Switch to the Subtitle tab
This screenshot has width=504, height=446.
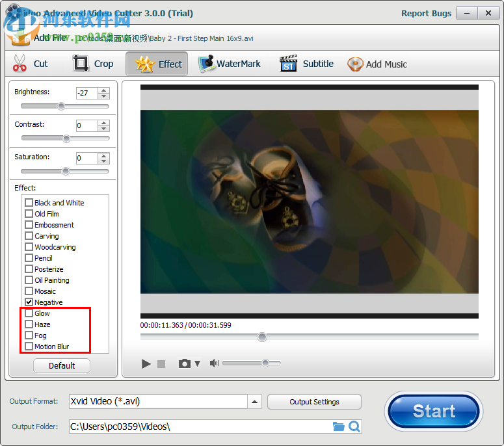pyautogui.click(x=307, y=64)
